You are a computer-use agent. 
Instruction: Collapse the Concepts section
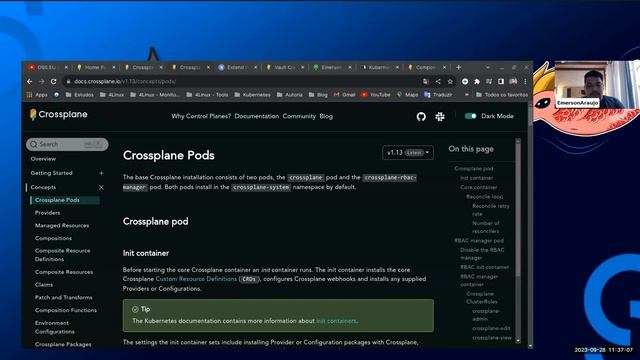[101, 187]
